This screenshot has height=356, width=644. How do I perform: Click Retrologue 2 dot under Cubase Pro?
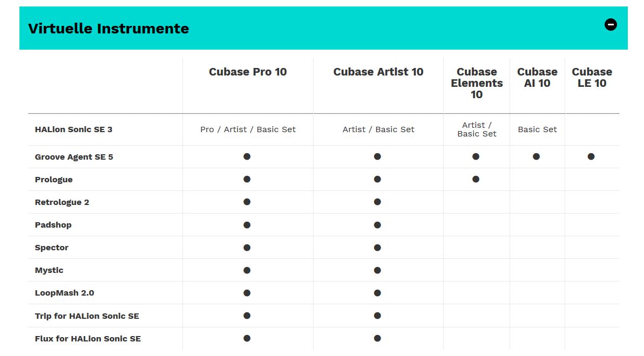point(247,202)
